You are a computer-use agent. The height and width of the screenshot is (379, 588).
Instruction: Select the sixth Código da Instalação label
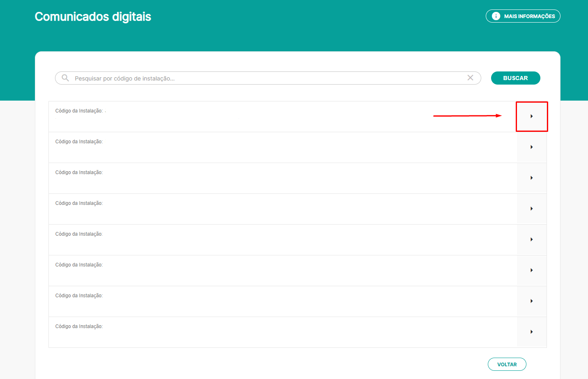pyautogui.click(x=79, y=265)
